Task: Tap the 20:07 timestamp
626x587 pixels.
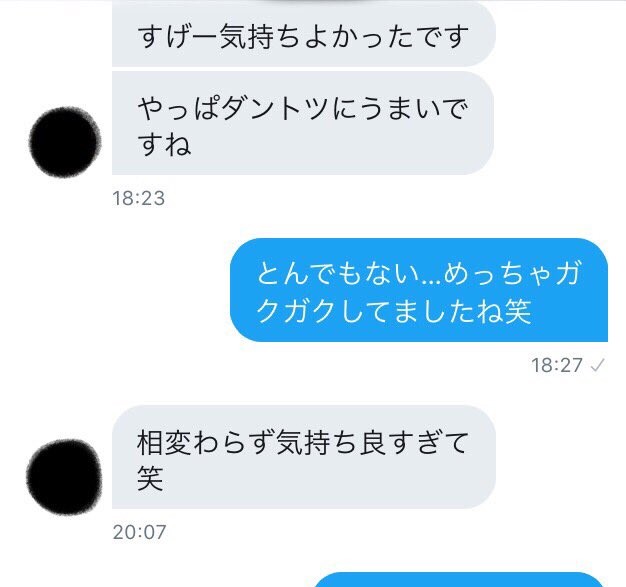Action: pyautogui.click(x=139, y=532)
